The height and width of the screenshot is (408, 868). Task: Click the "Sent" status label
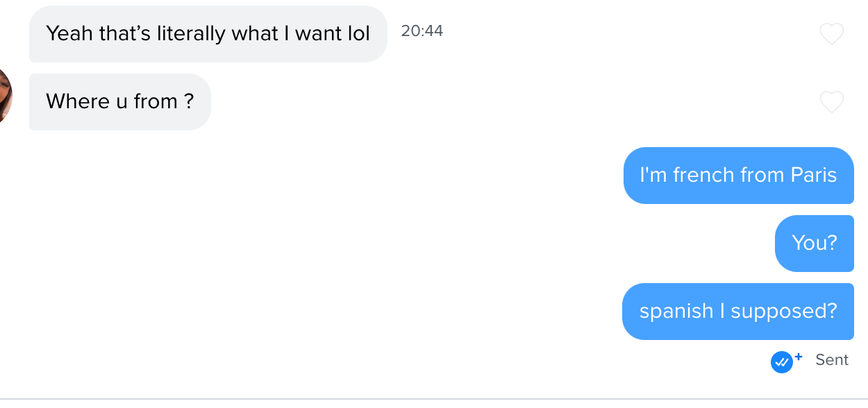point(832,360)
